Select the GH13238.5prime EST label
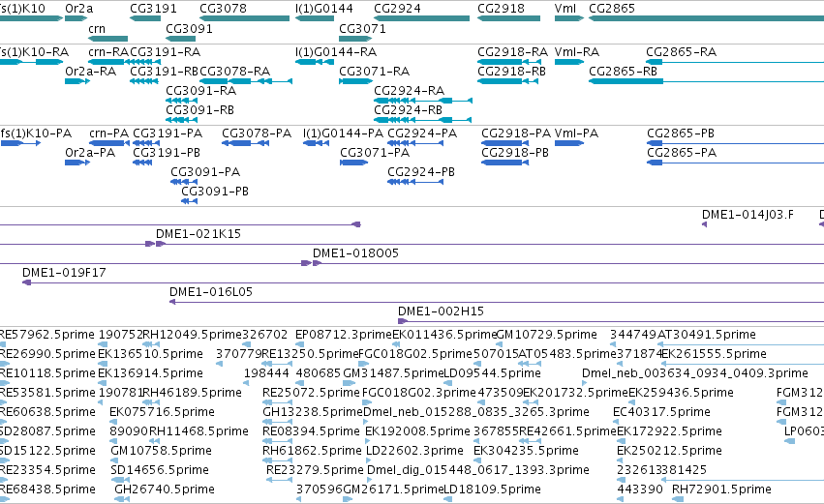 tap(313, 412)
